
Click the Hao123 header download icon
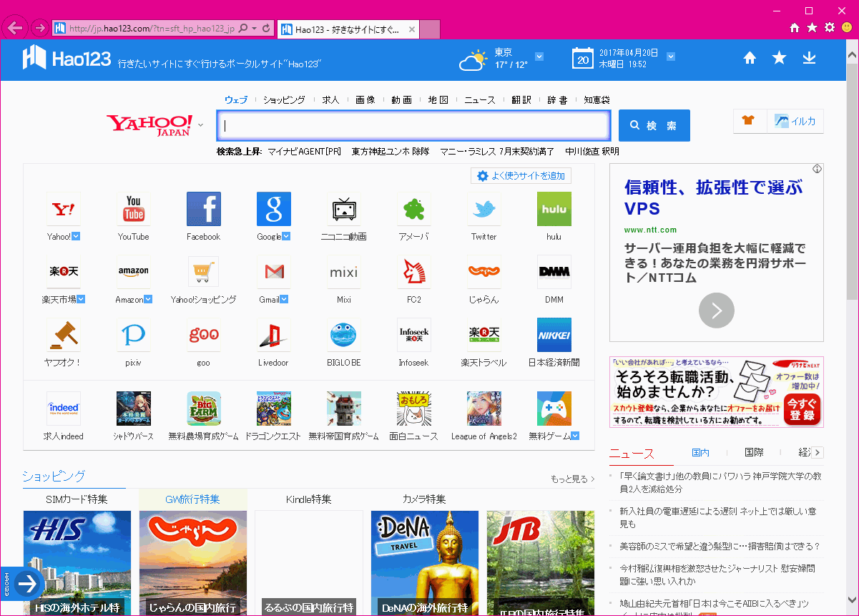[809, 58]
